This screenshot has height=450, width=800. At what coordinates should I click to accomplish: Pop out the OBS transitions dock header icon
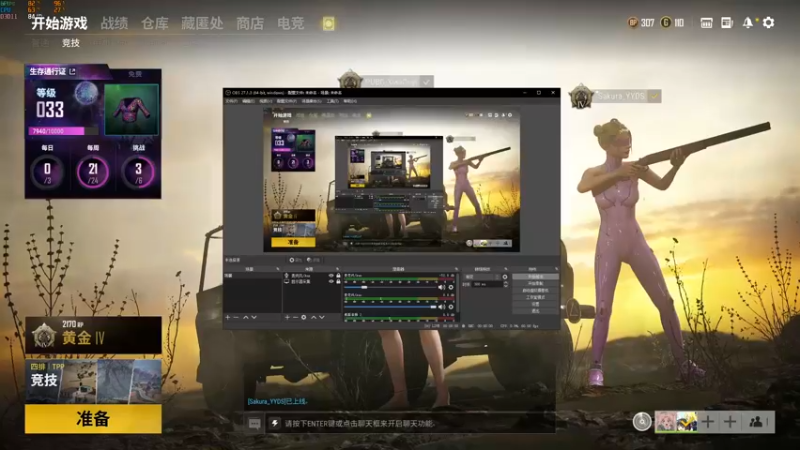coord(506,269)
